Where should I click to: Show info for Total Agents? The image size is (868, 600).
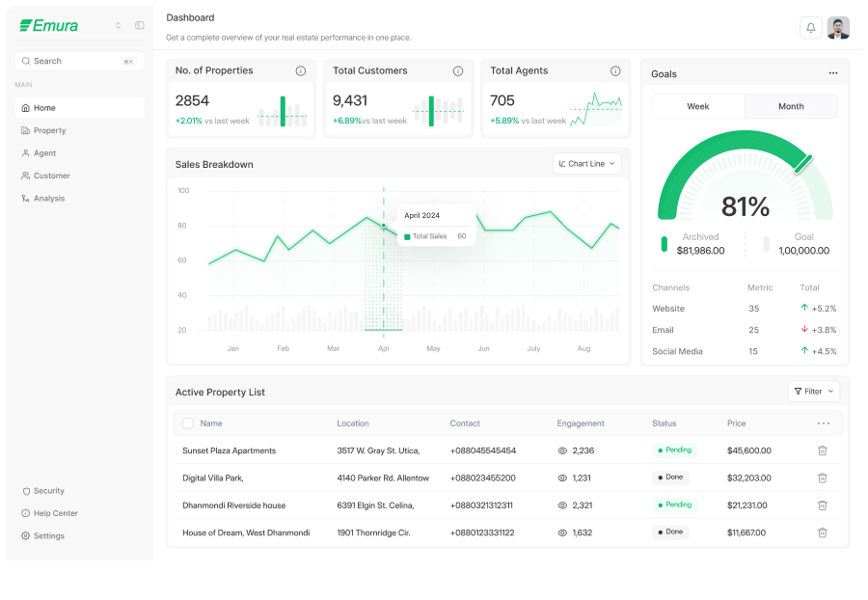coord(615,70)
